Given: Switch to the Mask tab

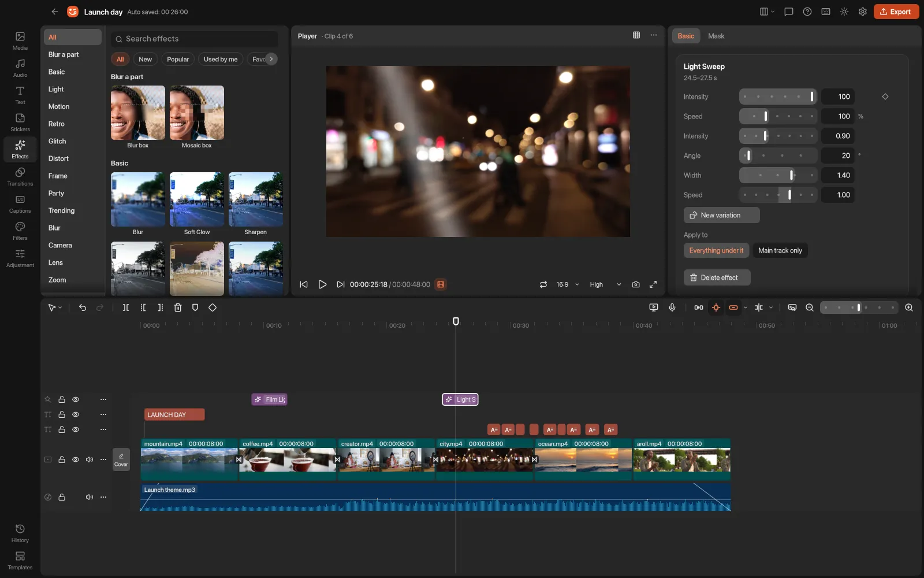Looking at the screenshot, I should pos(716,36).
